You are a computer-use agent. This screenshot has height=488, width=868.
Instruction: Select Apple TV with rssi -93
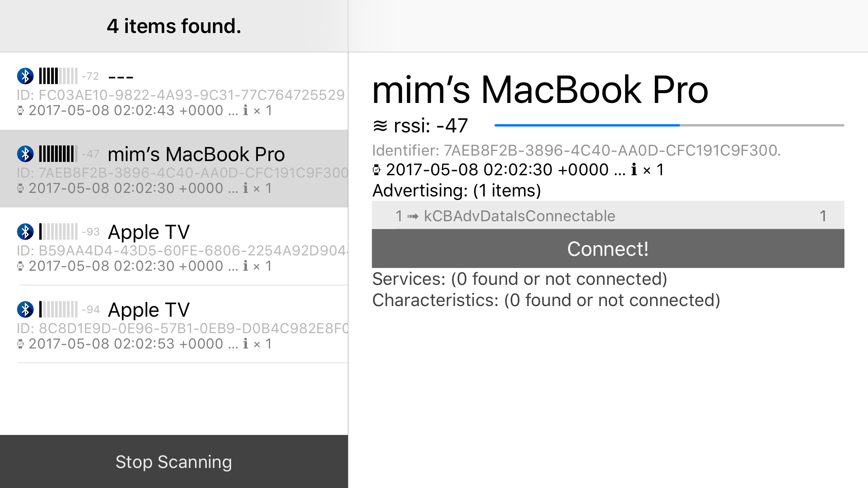point(174,246)
